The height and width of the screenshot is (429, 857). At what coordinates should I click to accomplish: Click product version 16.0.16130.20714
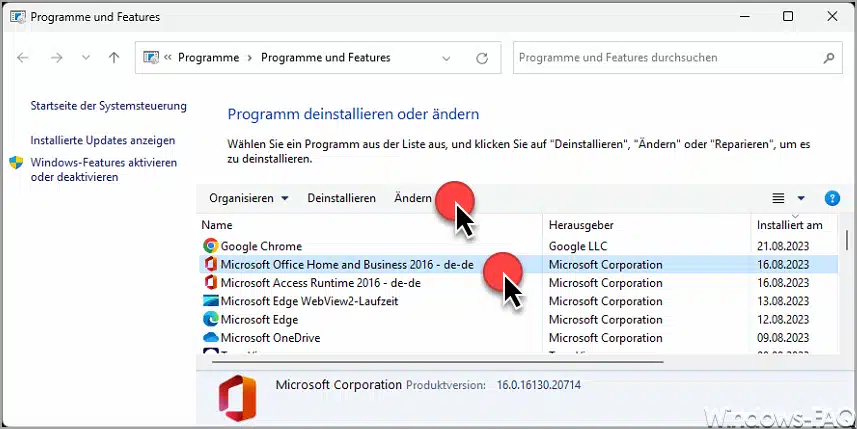(538, 385)
